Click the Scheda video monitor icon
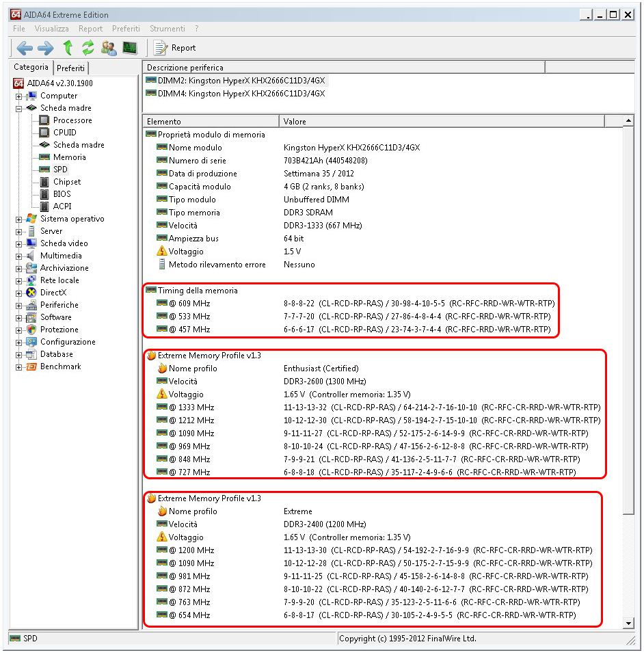This screenshot has width=644, height=655. (x=31, y=243)
